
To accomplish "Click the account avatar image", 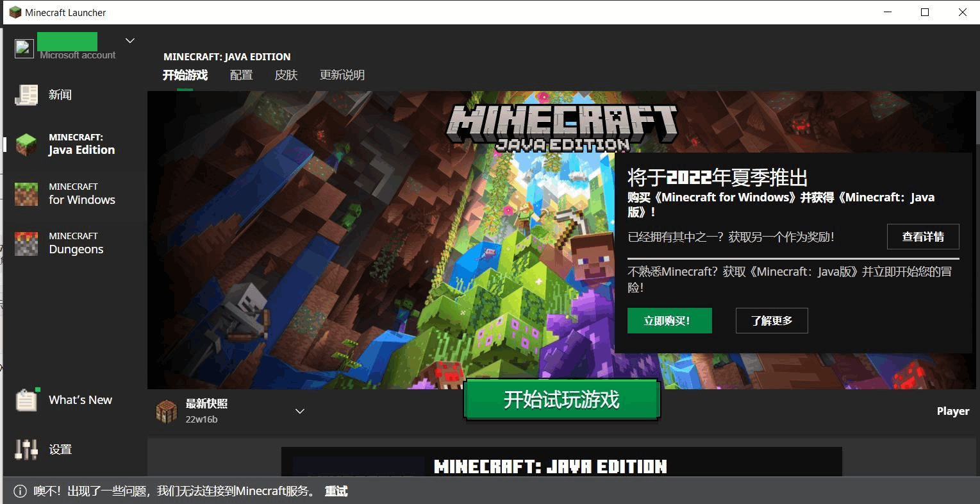I will pyautogui.click(x=24, y=49).
